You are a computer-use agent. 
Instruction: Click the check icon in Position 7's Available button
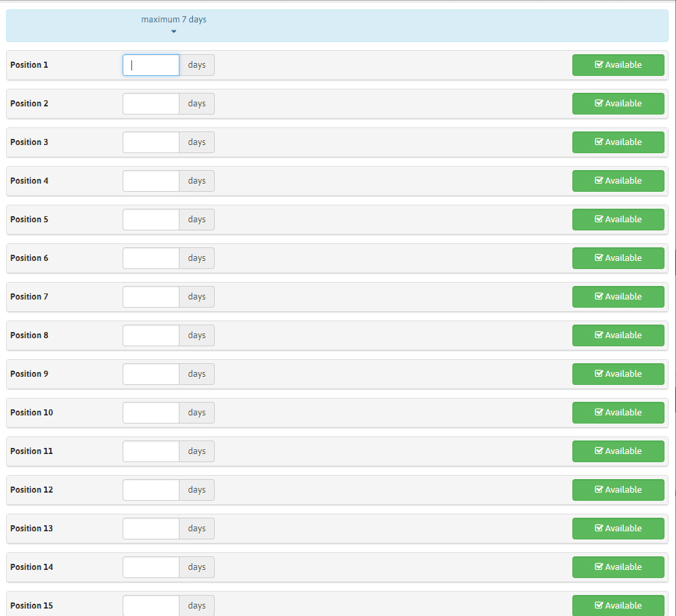[599, 297]
